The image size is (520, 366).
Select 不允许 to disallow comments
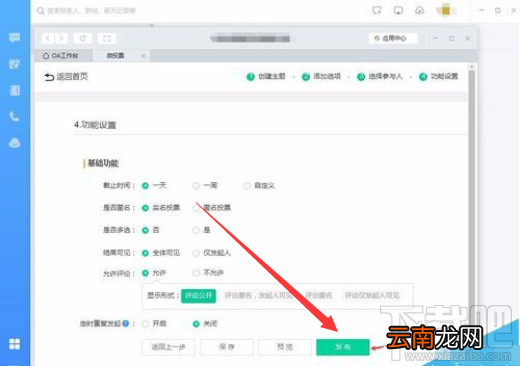click(196, 273)
